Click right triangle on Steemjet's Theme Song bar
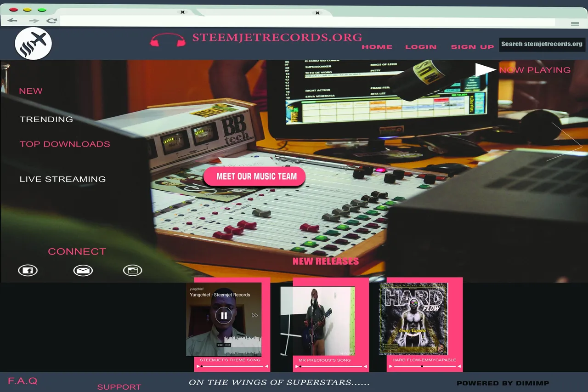This screenshot has height=392, width=588. [267, 366]
